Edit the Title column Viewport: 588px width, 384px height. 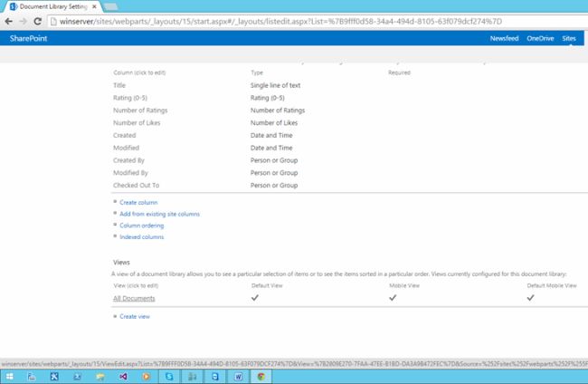[119, 85]
